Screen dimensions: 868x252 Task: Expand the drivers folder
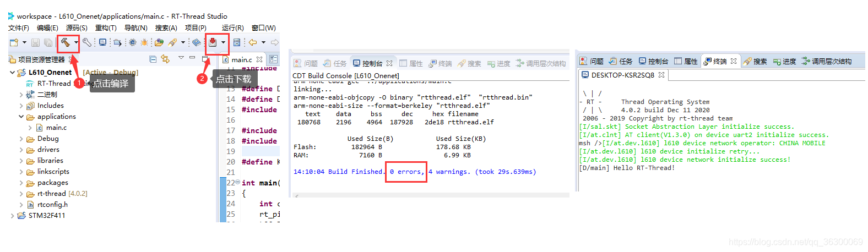pyautogui.click(x=21, y=150)
